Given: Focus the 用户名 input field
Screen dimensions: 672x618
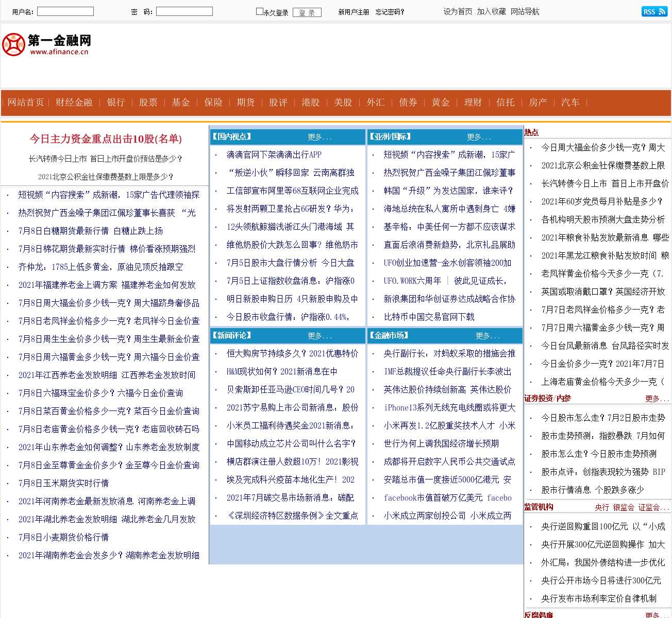Looking at the screenshot, I should (x=65, y=11).
